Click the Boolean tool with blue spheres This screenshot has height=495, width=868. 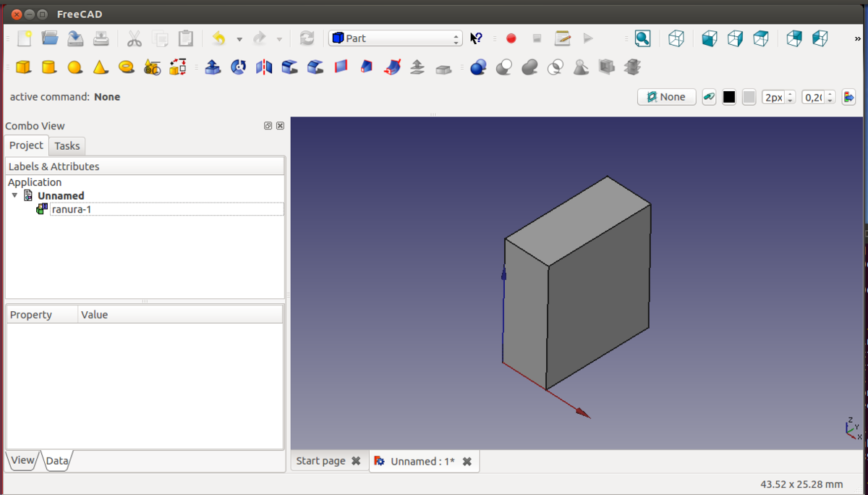pos(477,67)
